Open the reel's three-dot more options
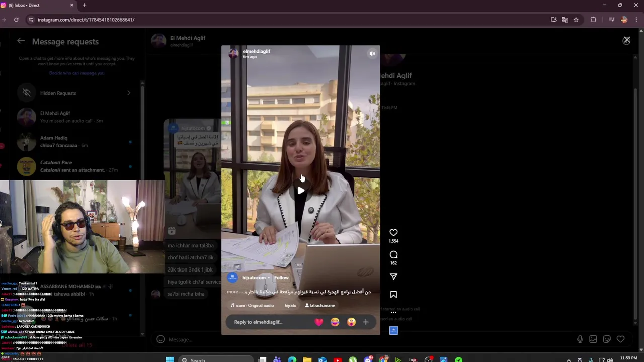Screen dimensions: 644x362 393,312
